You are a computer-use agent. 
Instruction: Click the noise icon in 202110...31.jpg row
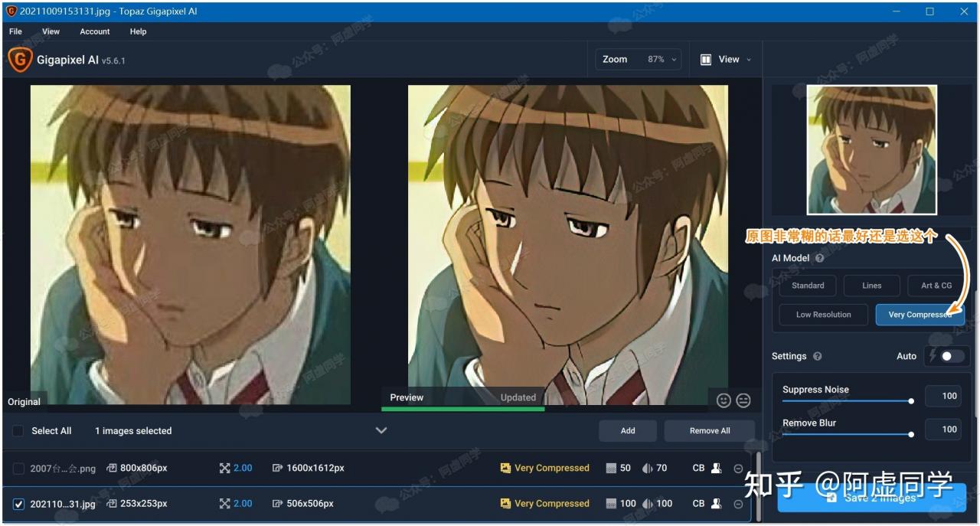(x=611, y=504)
